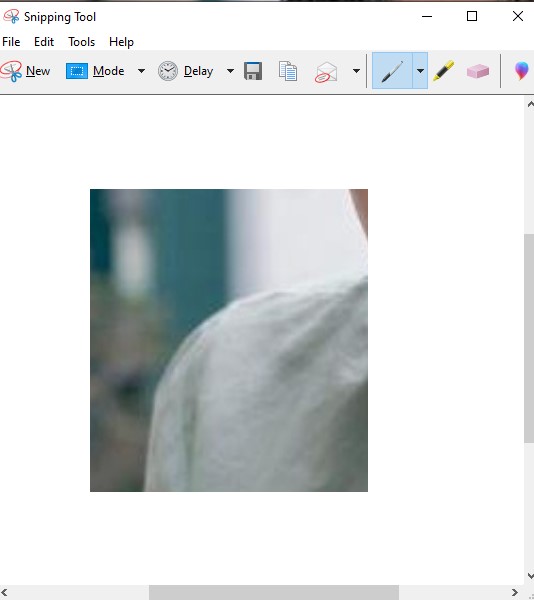The width and height of the screenshot is (534, 600).
Task: Click the New snip scissors icon
Action: coord(11,71)
